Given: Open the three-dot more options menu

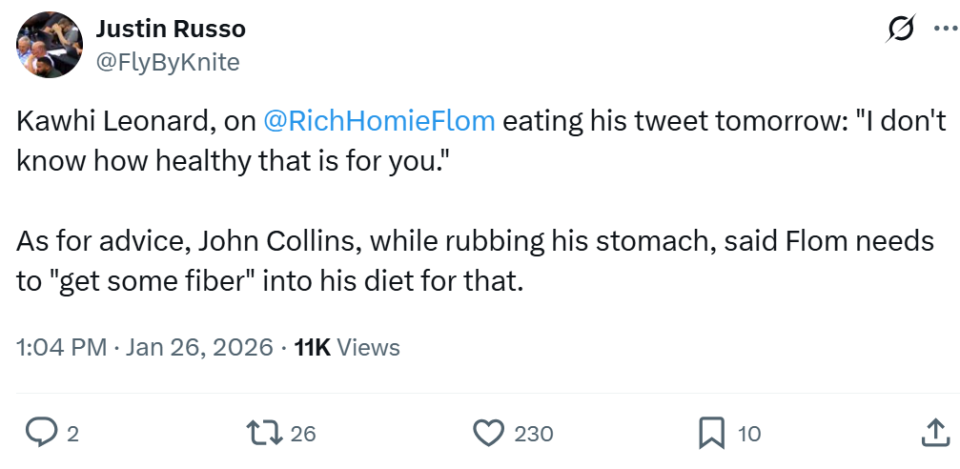Looking at the screenshot, I should [944, 30].
